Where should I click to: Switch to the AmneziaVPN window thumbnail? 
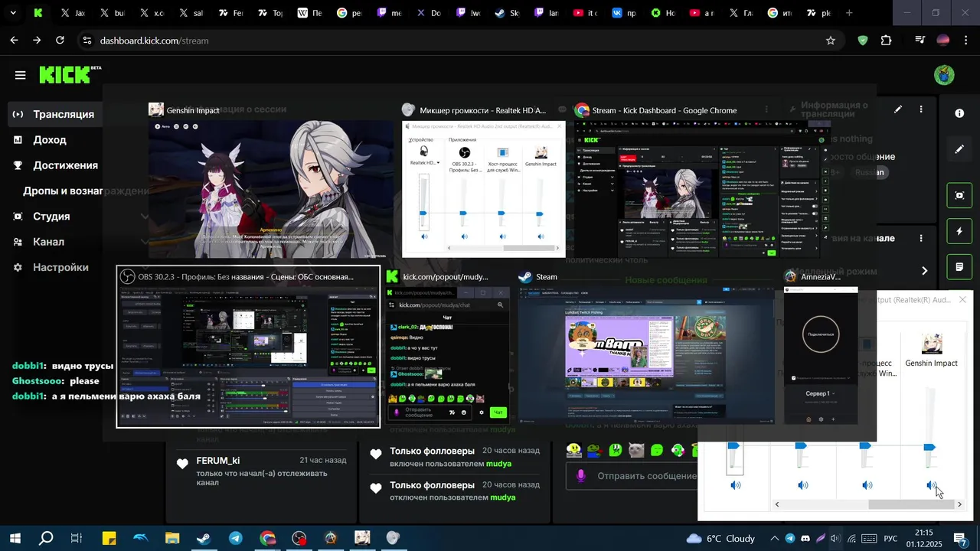(821, 355)
